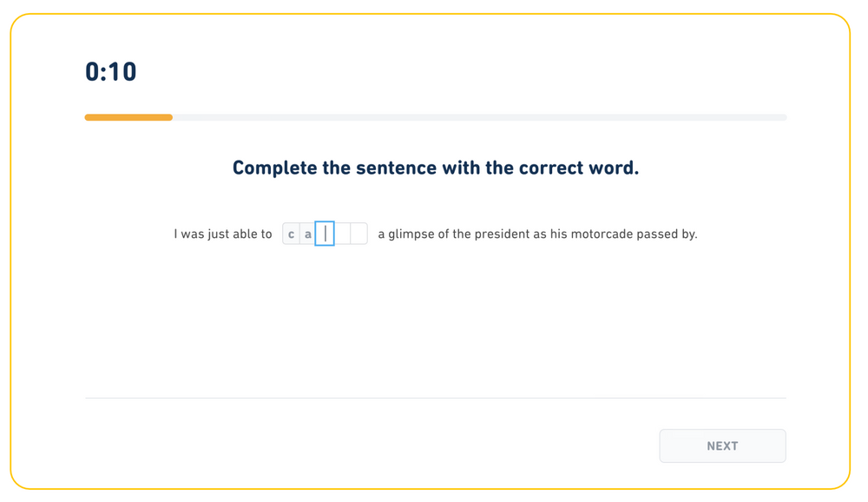Click the orange portion of the progress bar
The width and height of the screenshot is (868, 502).
(128, 116)
